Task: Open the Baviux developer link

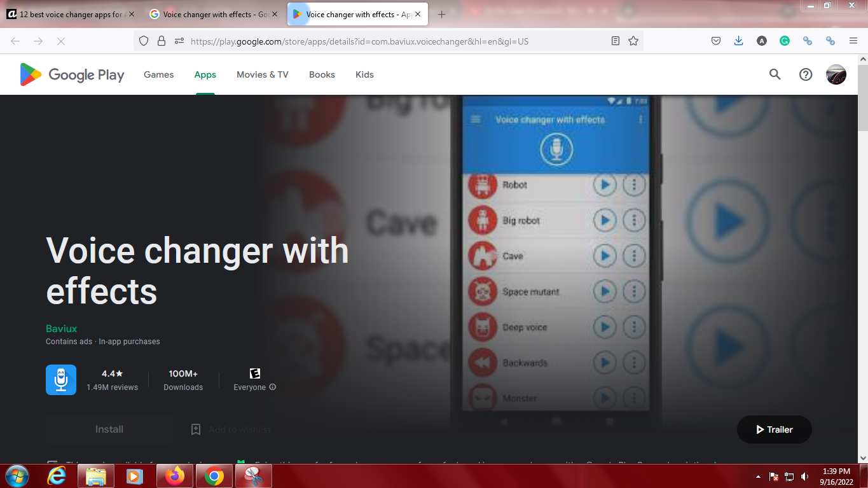Action: tap(62, 328)
